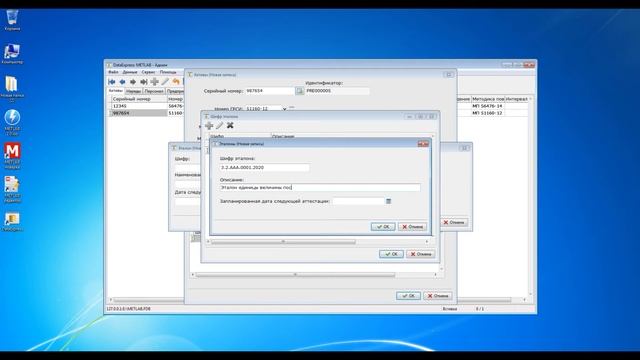Open the Компьютер desktop icon
Image resolution: width=640 pixels, height=360 pixels.
coord(12,54)
